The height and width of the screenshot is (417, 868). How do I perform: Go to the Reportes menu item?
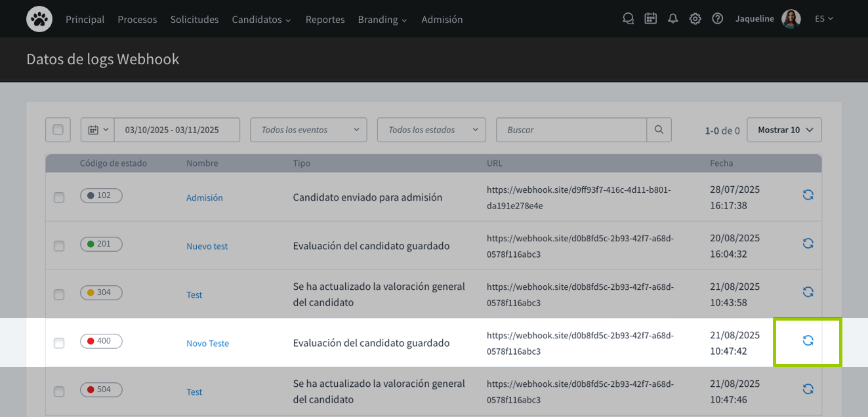coord(325,20)
